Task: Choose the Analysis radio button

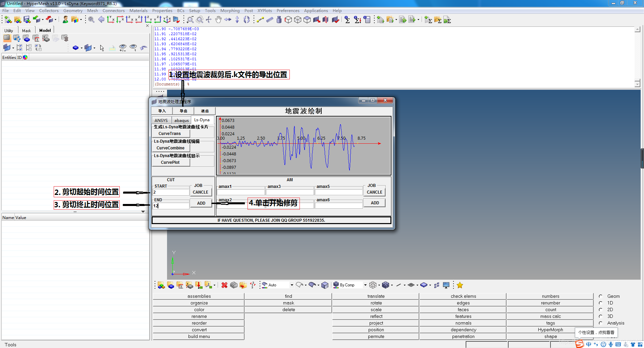Action: coord(601,323)
